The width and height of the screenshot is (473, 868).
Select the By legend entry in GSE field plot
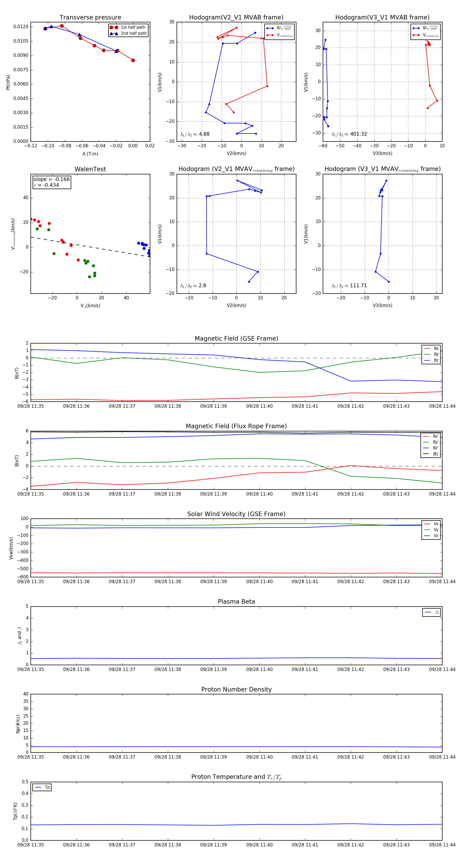pyautogui.click(x=431, y=354)
